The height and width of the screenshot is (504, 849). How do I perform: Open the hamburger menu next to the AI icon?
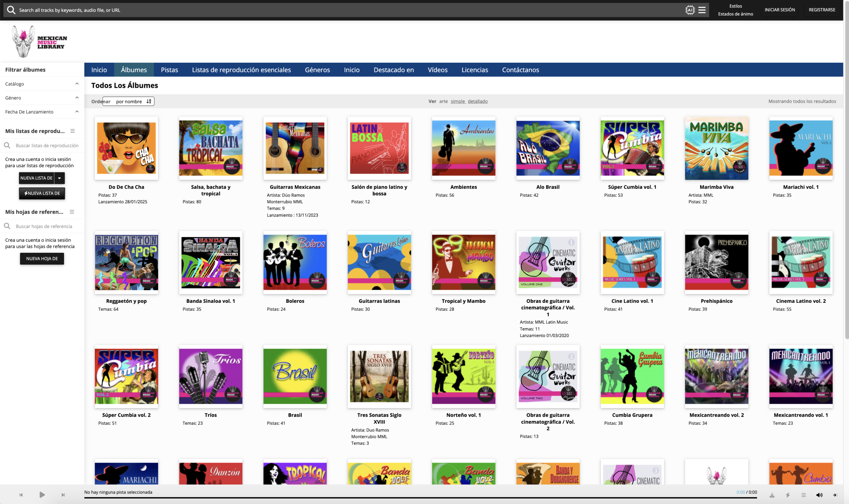(702, 10)
